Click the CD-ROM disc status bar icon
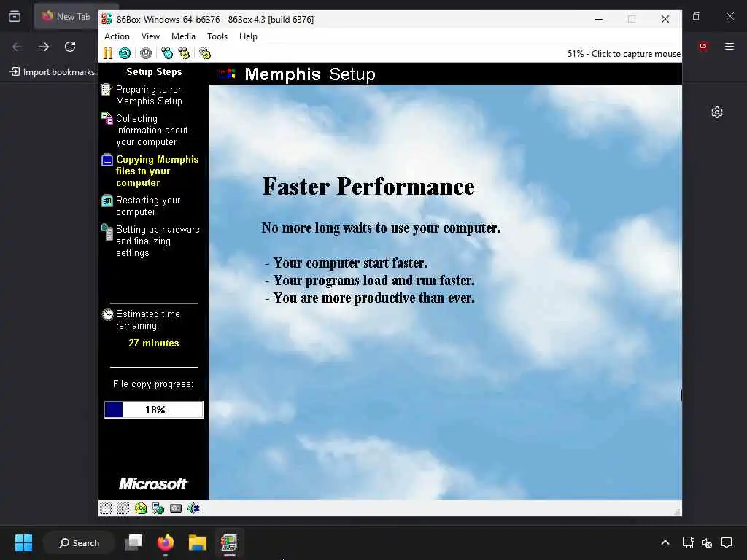Screen dimensions: 747x560 pyautogui.click(x=141, y=508)
